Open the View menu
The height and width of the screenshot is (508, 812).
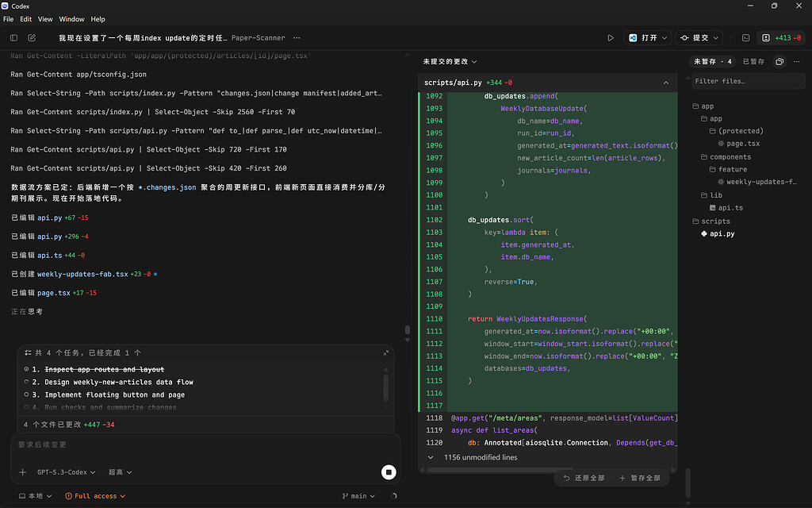pyautogui.click(x=45, y=19)
